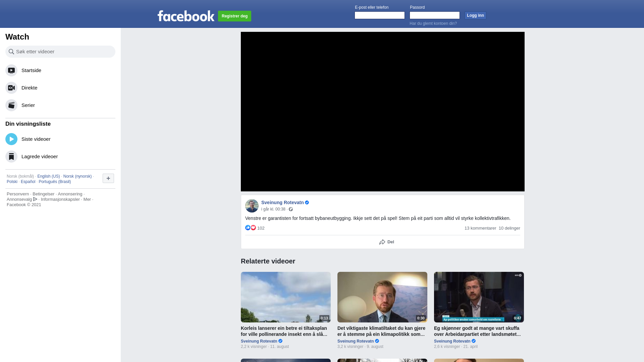Click the share arrow icon
644x362 pixels.
tap(382, 242)
